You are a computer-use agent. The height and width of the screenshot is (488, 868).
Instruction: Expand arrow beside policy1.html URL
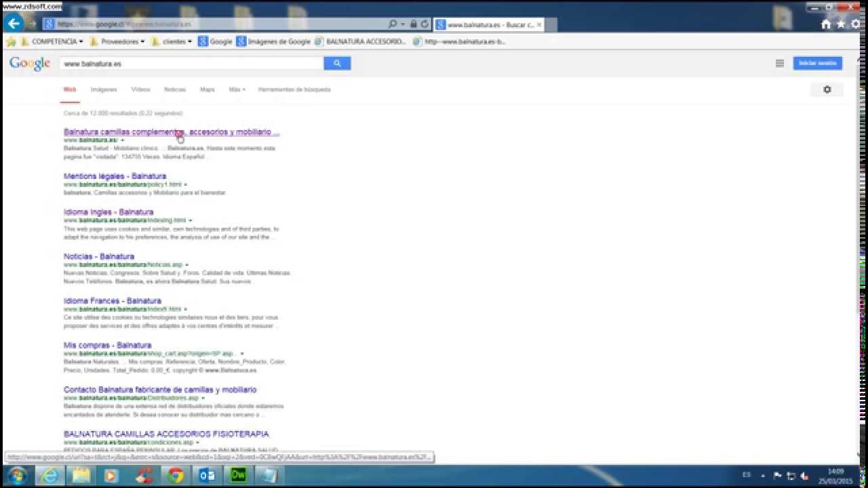point(186,184)
